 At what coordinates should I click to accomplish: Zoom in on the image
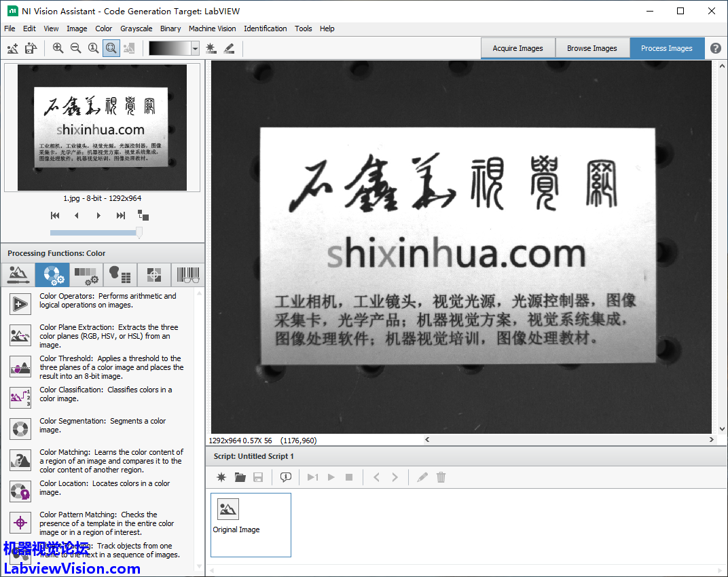tap(58, 48)
